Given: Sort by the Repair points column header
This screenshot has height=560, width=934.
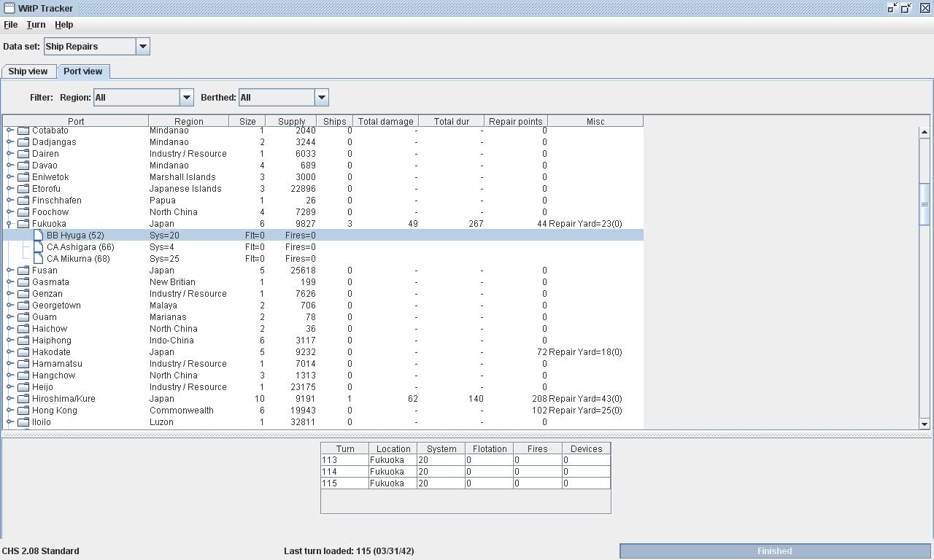Looking at the screenshot, I should click(x=516, y=121).
